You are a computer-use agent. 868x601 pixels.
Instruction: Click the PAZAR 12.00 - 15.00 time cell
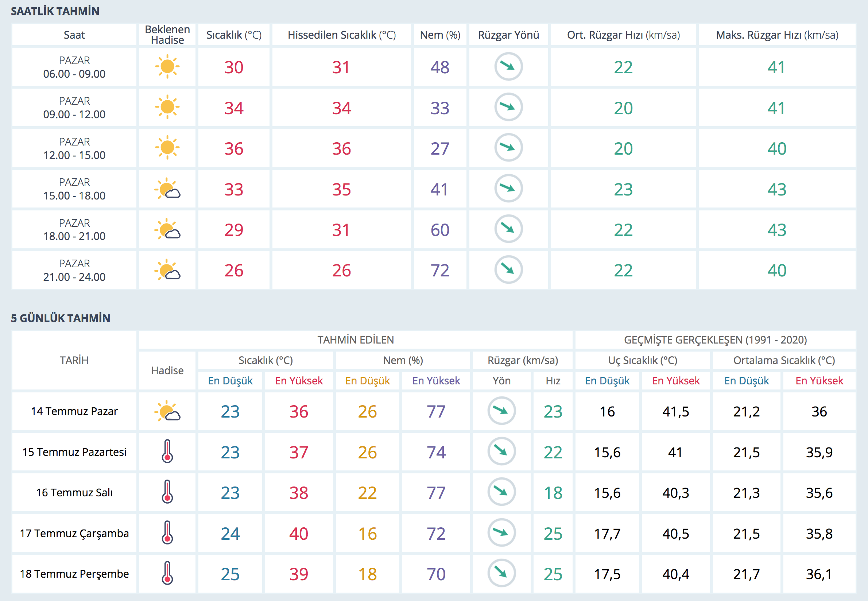pyautogui.click(x=74, y=148)
